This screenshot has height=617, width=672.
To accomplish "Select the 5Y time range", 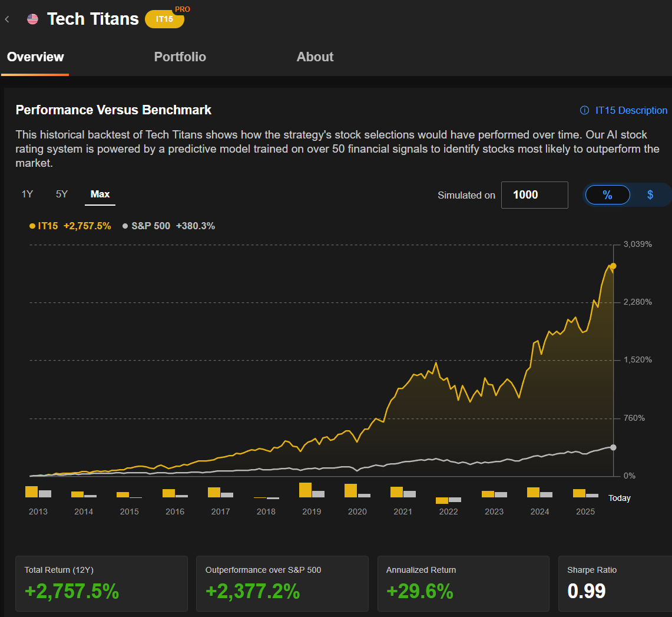I will (x=61, y=194).
